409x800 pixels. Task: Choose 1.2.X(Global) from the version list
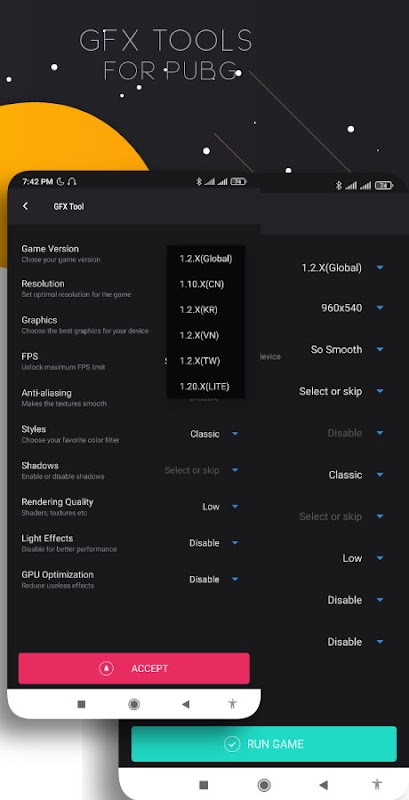[206, 259]
